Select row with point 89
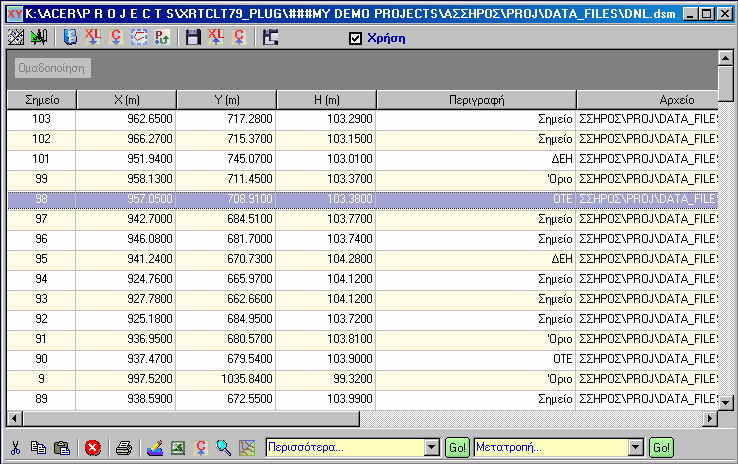 (362, 400)
